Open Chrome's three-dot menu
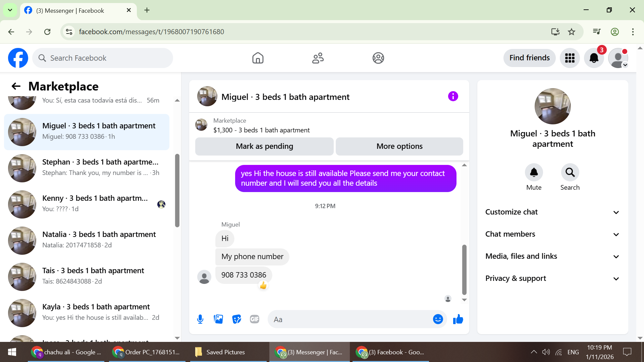Viewport: 644px width, 362px height. click(633, 32)
